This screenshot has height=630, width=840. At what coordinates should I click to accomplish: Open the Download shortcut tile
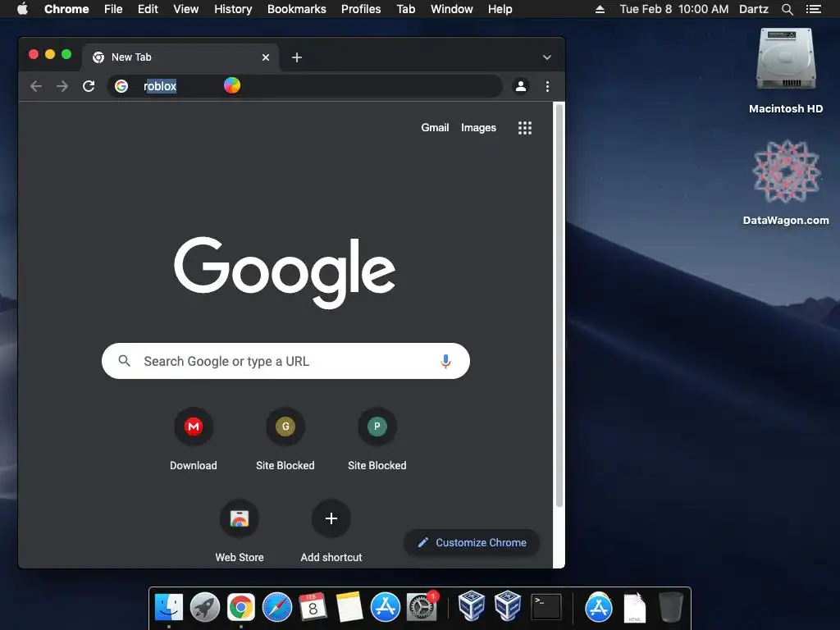point(194,440)
